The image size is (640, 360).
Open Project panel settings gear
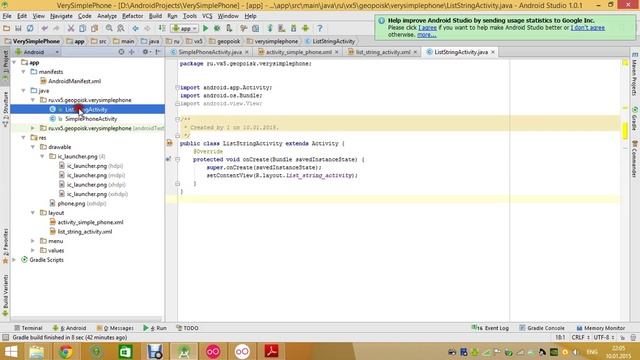pyautogui.click(x=146, y=52)
